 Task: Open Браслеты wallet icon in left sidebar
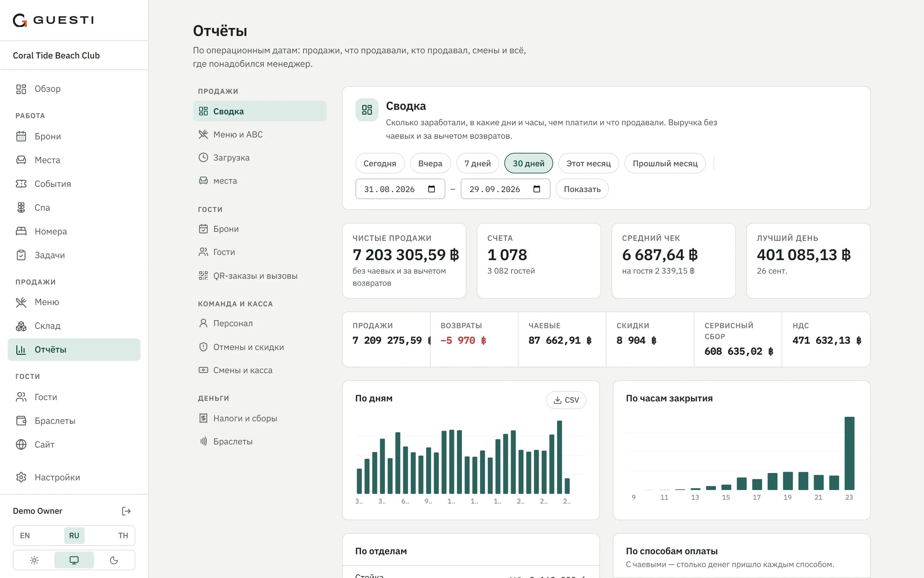(x=21, y=421)
